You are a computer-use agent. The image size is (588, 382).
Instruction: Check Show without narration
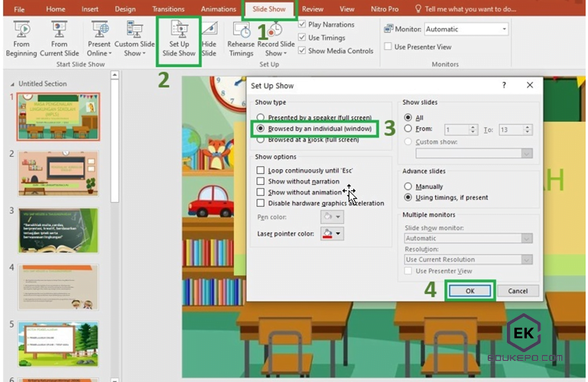coord(260,181)
